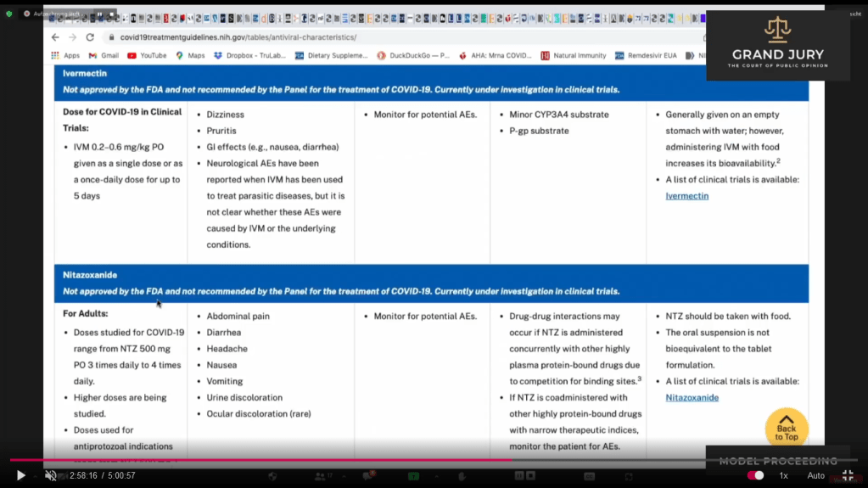Screen dimensions: 868x488
Task: Open the Maps bookmark
Action: click(x=190, y=56)
